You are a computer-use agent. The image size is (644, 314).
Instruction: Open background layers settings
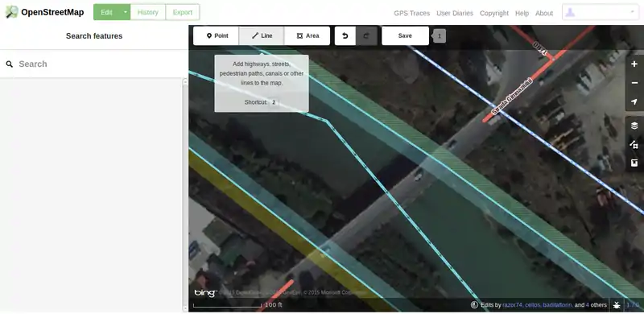(x=634, y=126)
